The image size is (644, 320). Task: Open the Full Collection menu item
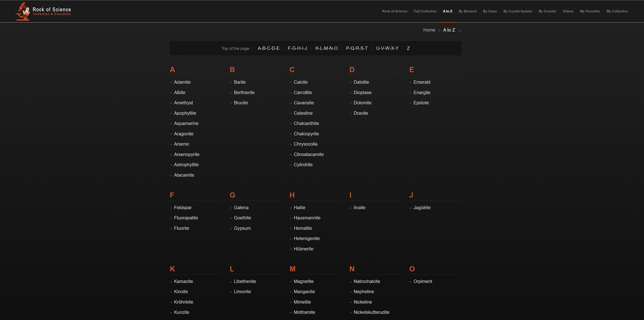pos(425,11)
